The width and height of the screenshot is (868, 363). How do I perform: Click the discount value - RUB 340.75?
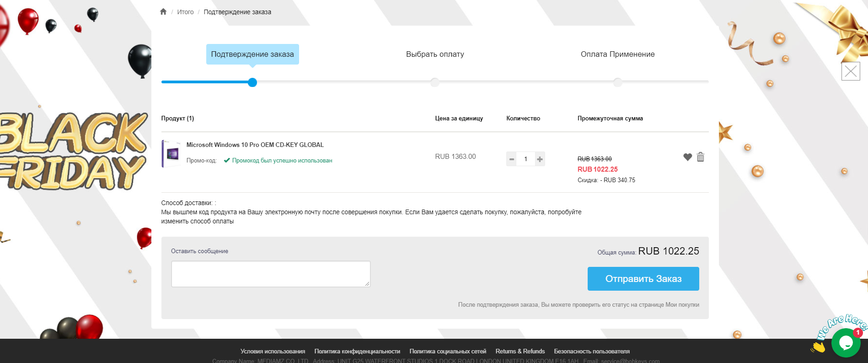coord(617,180)
